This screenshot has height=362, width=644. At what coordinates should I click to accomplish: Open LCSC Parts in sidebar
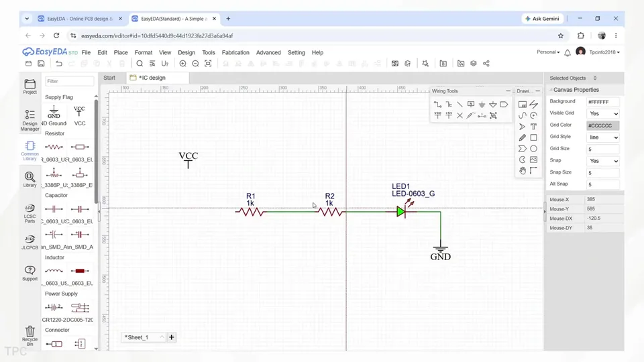(x=30, y=213)
